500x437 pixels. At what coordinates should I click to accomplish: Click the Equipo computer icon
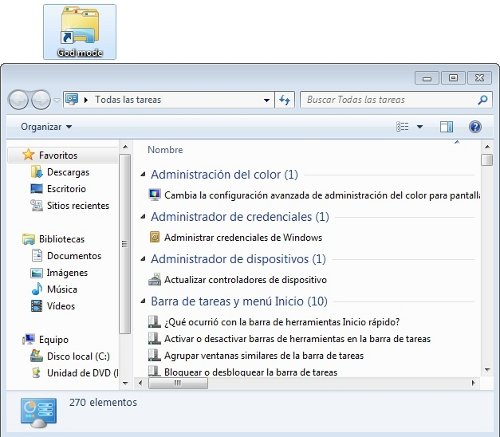coord(29,339)
